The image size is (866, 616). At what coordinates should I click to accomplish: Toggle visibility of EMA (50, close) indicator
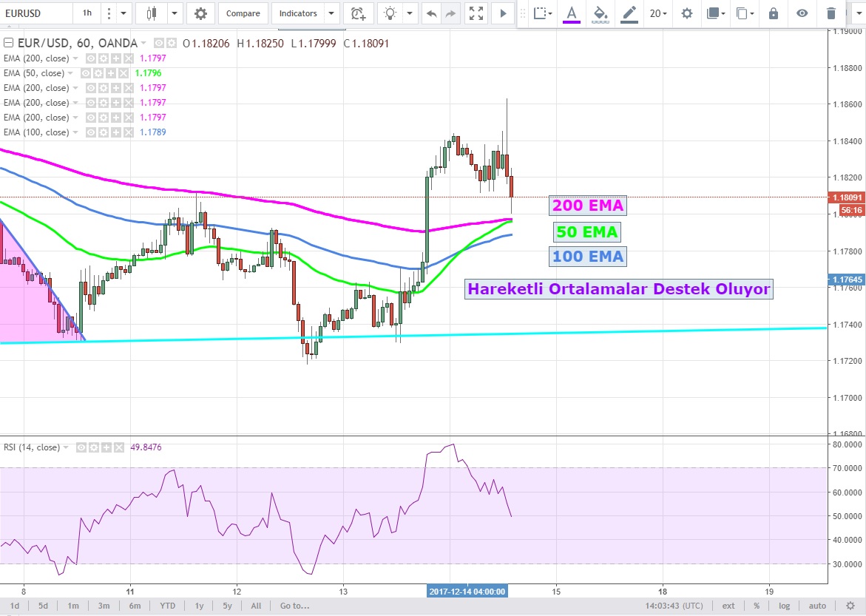pos(87,73)
